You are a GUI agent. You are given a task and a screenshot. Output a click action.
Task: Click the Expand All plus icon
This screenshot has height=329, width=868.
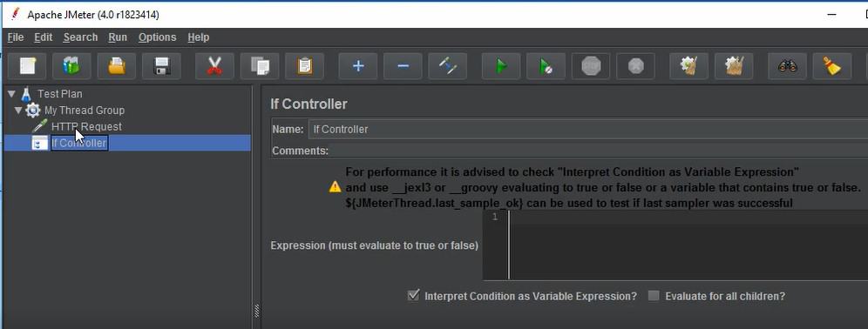point(357,66)
